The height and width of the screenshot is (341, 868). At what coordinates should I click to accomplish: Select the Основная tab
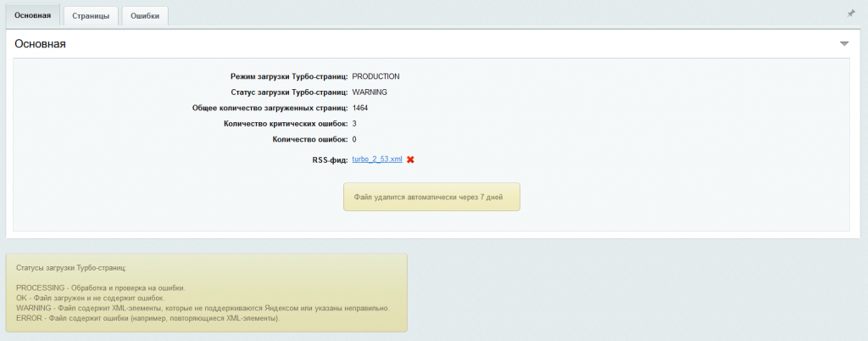pyautogui.click(x=33, y=15)
